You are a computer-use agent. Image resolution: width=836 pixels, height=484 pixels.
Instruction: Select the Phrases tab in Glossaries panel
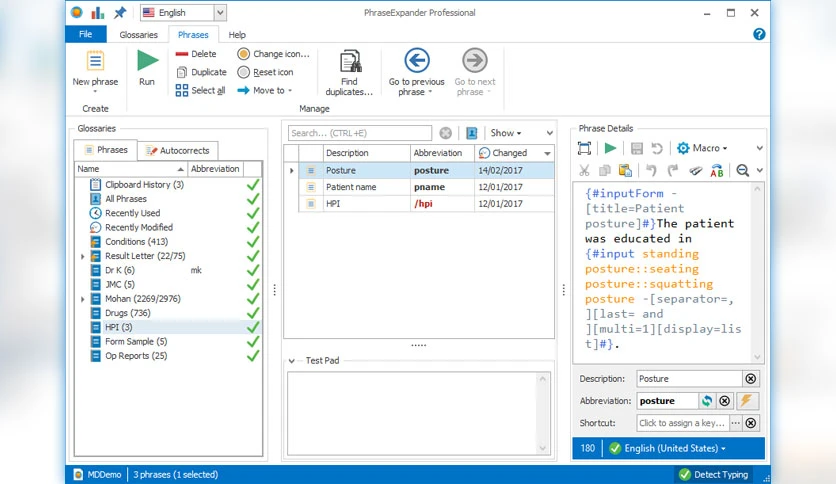click(x=106, y=150)
